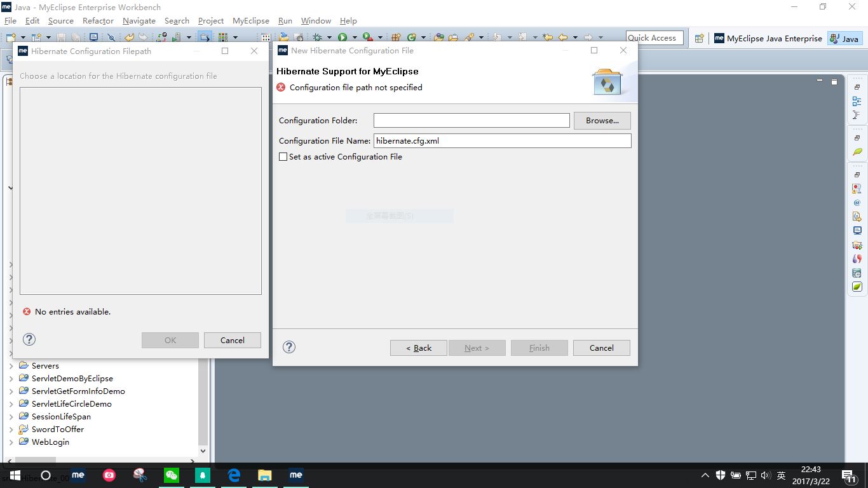The height and width of the screenshot is (488, 868).
Task: Open the Source menu
Action: [x=61, y=21]
